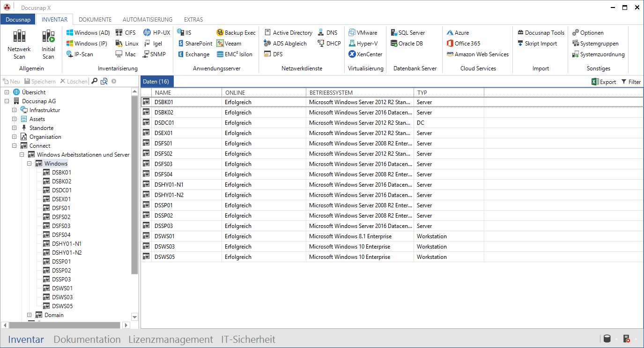Select the Daten (16) tab
This screenshot has width=644, height=348.
157,82
